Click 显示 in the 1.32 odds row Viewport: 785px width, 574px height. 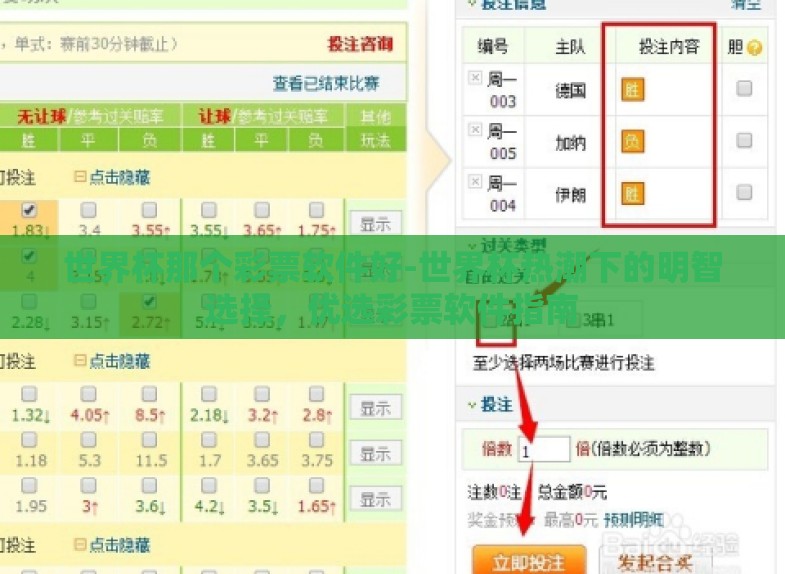pos(375,408)
